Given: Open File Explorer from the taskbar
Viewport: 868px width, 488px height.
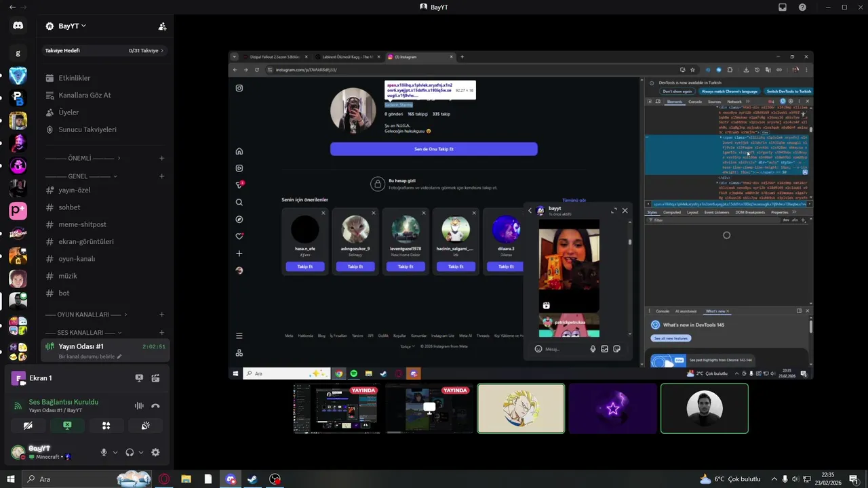Looking at the screenshot, I should (x=186, y=479).
